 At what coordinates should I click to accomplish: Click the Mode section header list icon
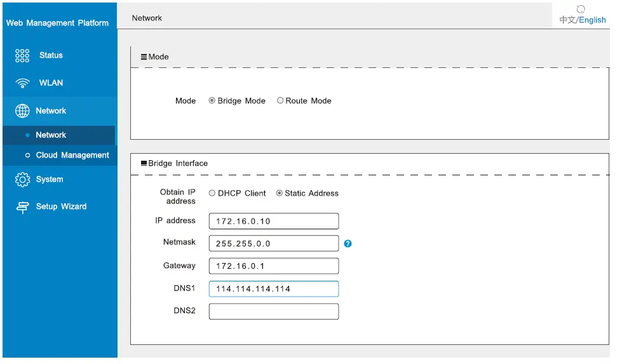(144, 57)
